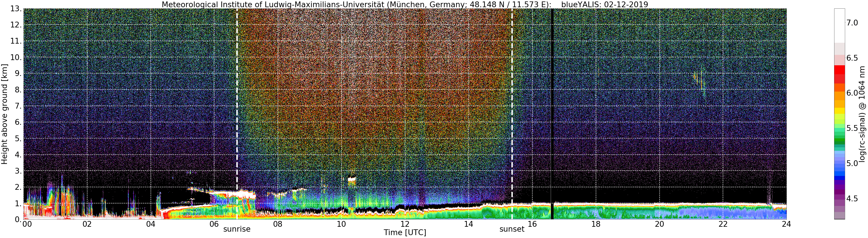Click the 'Height above ground [km]' axis label

click(4, 114)
